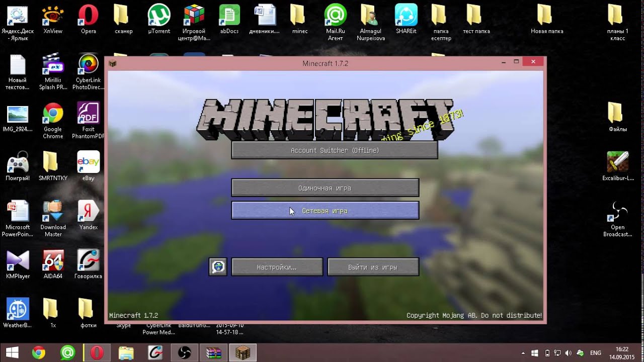Select the KMPlayer desktop icon
644x362 pixels.
[x=18, y=264]
